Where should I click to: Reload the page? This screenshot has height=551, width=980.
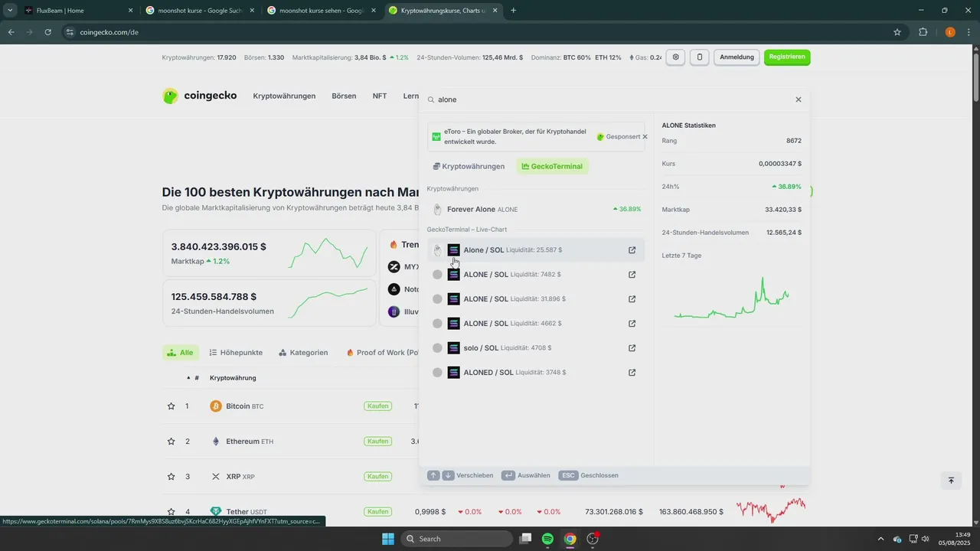pyautogui.click(x=48, y=32)
